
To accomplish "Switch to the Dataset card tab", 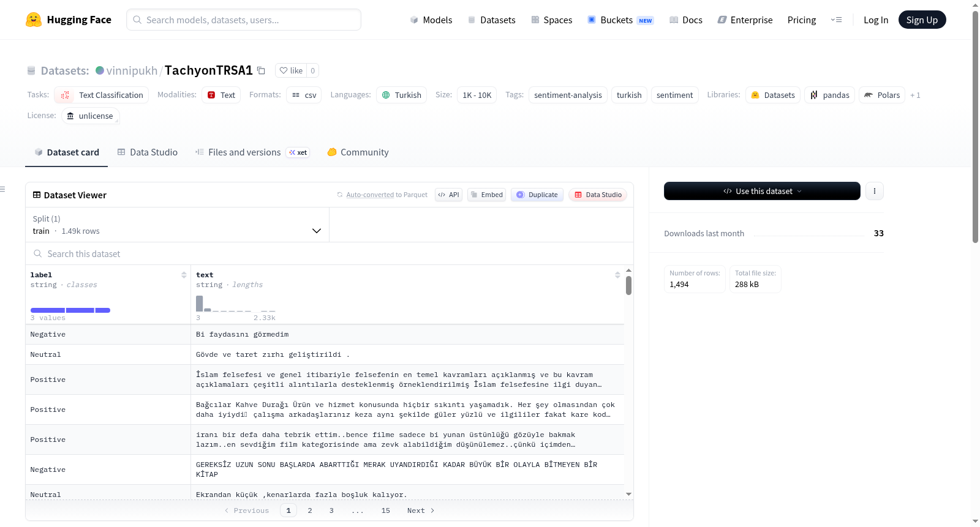I will (x=67, y=152).
